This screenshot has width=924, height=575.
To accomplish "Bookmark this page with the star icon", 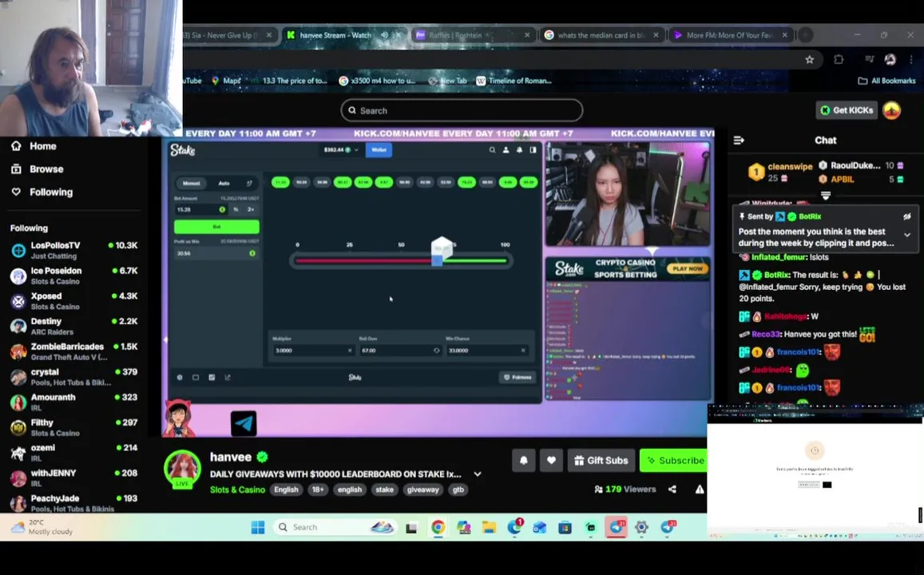I will [810, 60].
